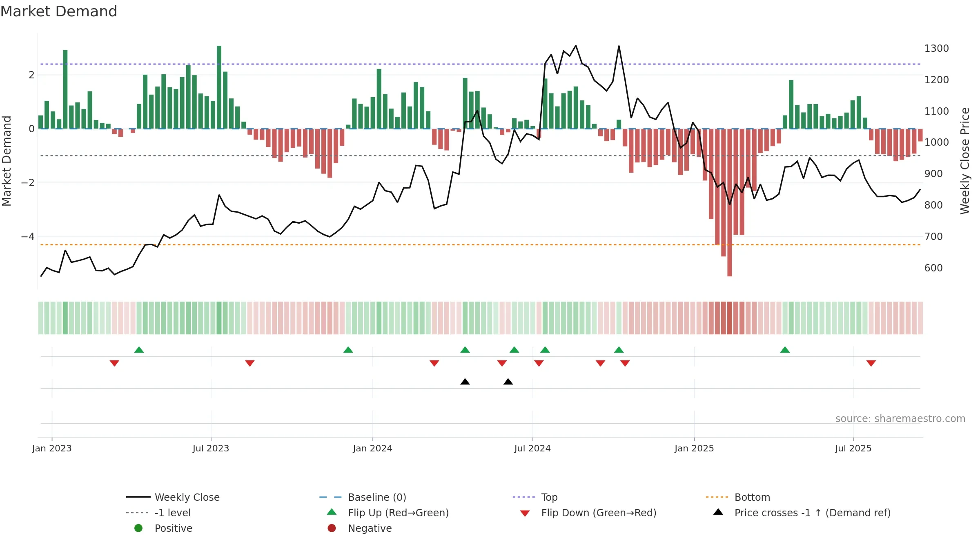
Task: Select the green Positive legend dot
Action: 138,528
